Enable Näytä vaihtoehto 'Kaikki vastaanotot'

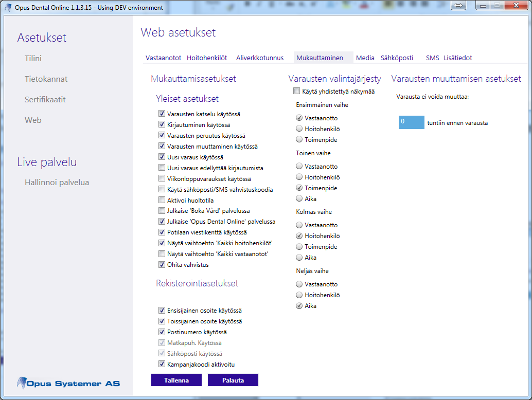point(162,253)
